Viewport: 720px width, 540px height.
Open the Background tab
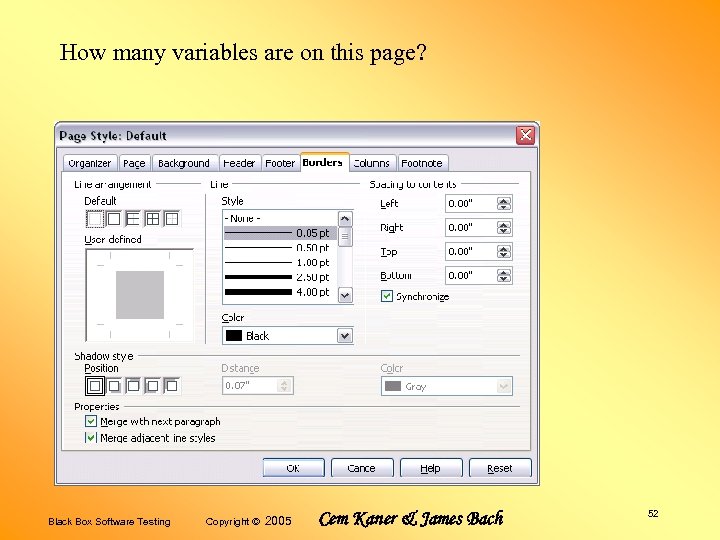click(x=184, y=163)
